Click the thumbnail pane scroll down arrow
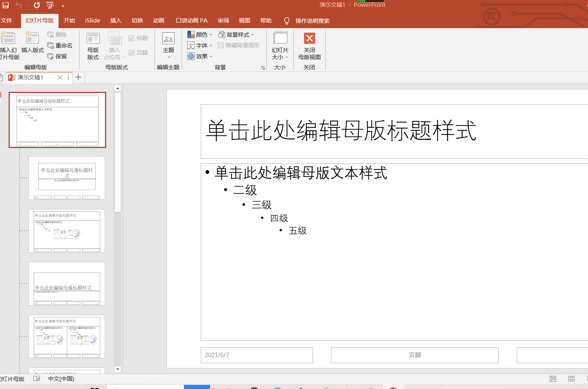588x389 pixels. click(117, 369)
